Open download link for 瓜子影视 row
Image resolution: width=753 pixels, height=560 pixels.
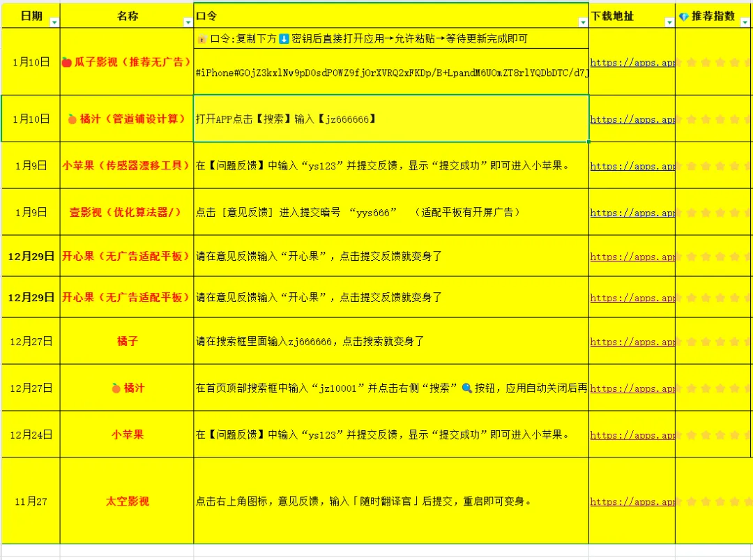(632, 63)
